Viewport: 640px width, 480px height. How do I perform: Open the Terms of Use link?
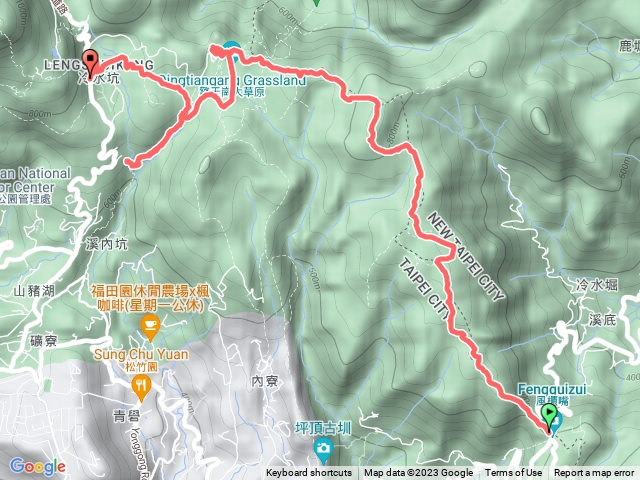tap(513, 473)
